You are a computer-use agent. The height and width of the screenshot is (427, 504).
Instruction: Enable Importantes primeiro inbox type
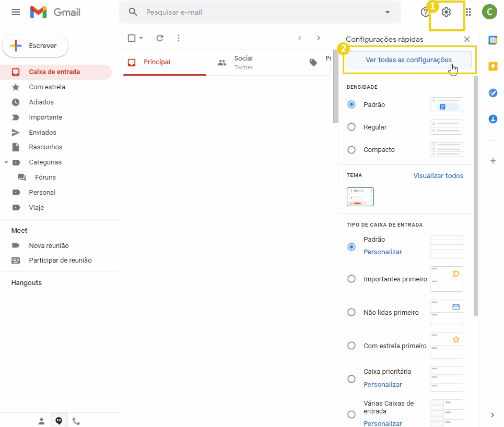(x=351, y=279)
